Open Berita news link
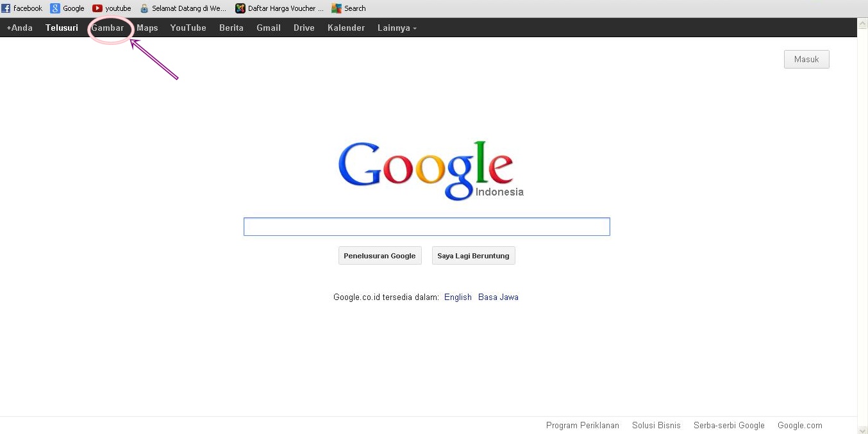 231,28
